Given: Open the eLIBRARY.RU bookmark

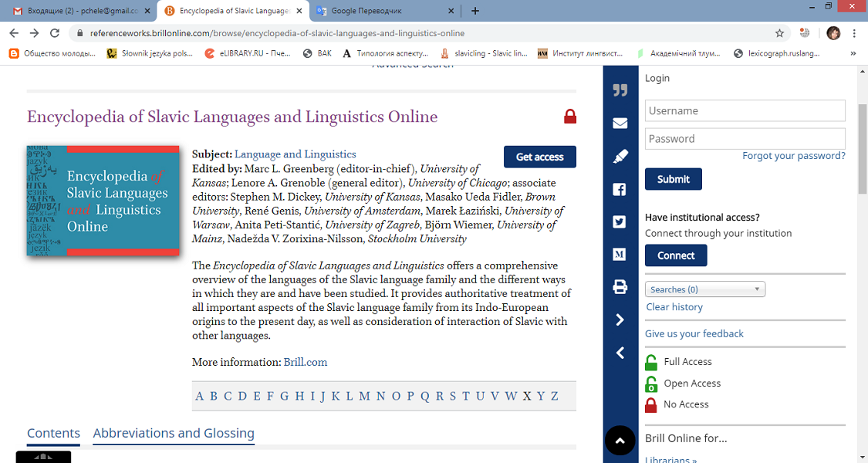Looking at the screenshot, I should (x=248, y=54).
